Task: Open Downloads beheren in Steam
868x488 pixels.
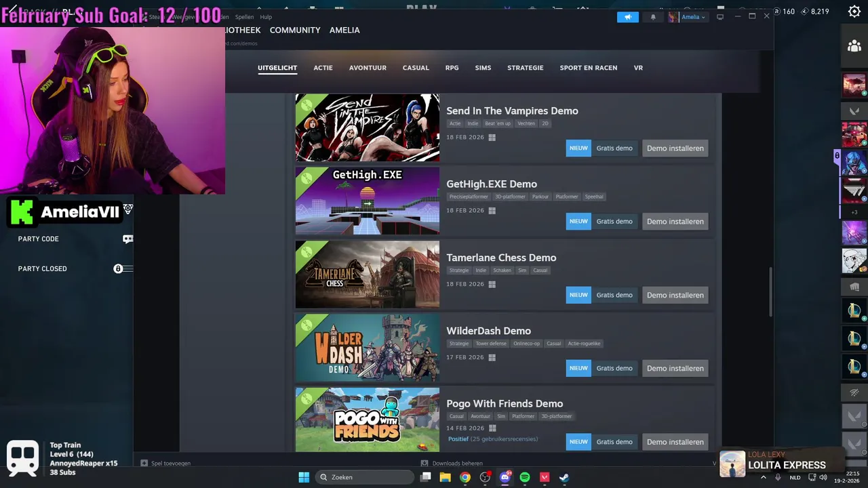Action: click(452, 464)
